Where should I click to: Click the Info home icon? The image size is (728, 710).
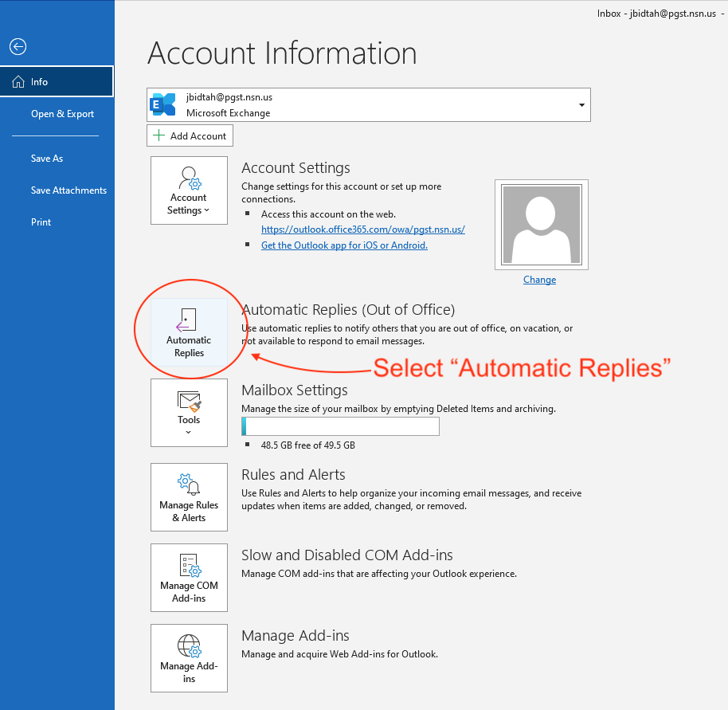click(x=18, y=82)
